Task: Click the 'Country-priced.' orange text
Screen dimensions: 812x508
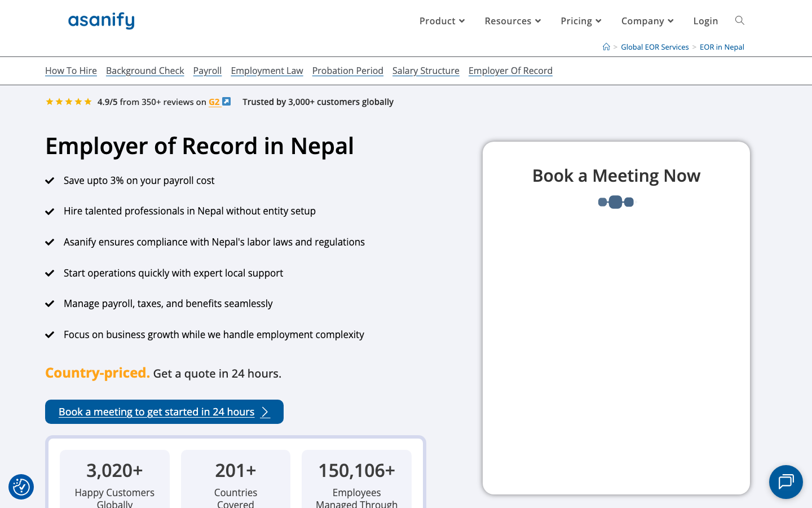Action: coord(98,373)
